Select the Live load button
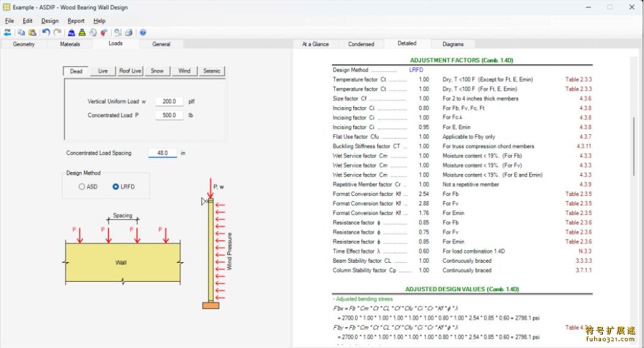644x348 pixels. (x=102, y=71)
